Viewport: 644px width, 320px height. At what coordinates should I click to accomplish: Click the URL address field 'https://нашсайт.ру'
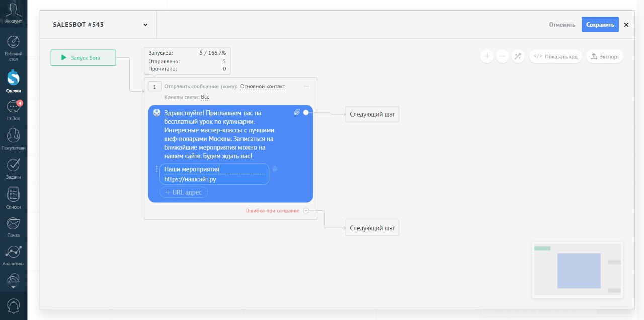[190, 179]
